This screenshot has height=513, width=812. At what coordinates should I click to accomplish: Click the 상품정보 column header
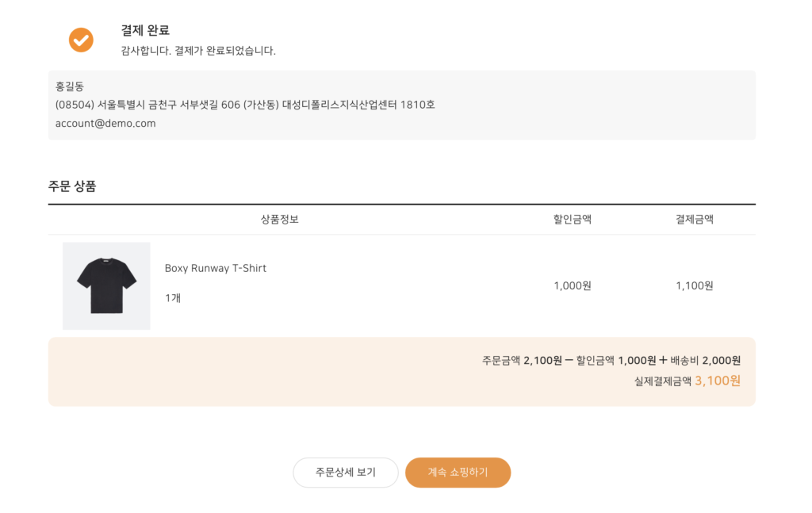(280, 220)
